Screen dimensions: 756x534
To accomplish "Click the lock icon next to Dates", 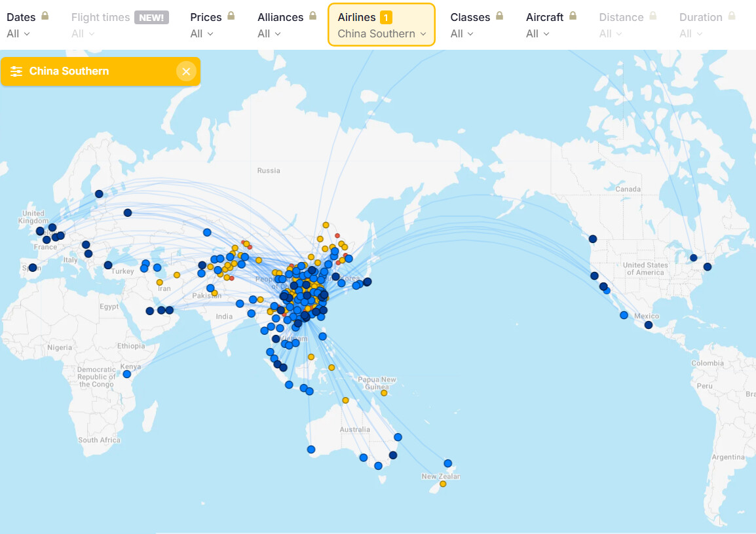I will [45, 16].
